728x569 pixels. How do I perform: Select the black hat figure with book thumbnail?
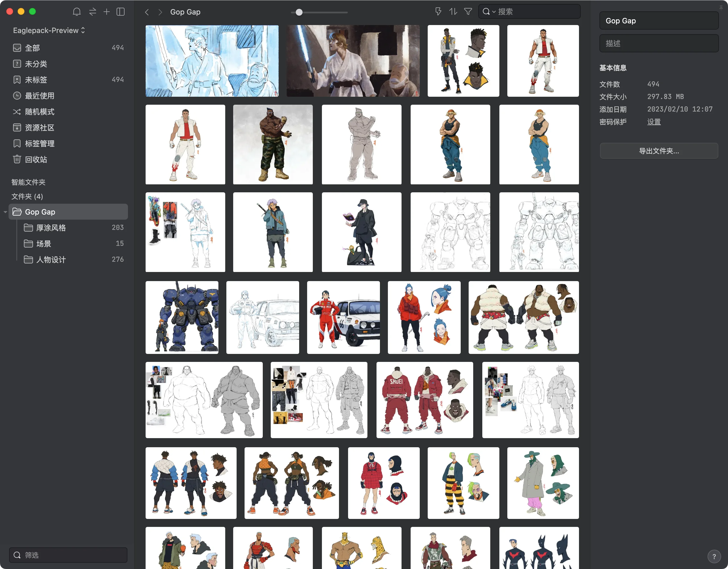362,232
